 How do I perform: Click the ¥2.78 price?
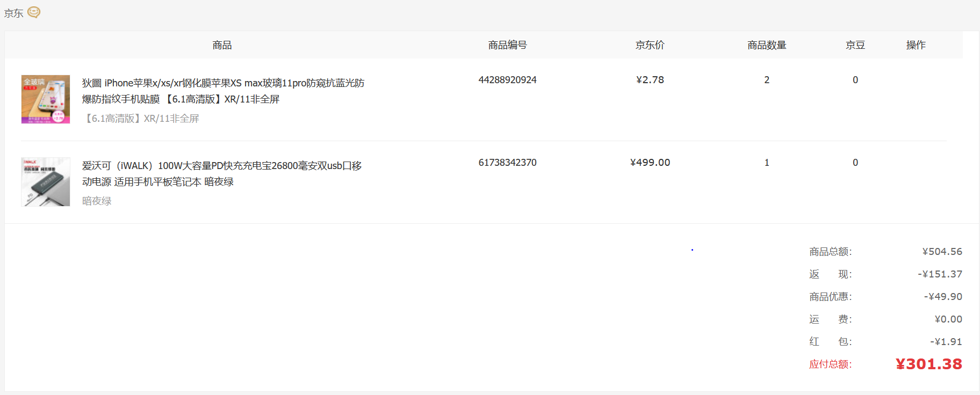click(650, 80)
